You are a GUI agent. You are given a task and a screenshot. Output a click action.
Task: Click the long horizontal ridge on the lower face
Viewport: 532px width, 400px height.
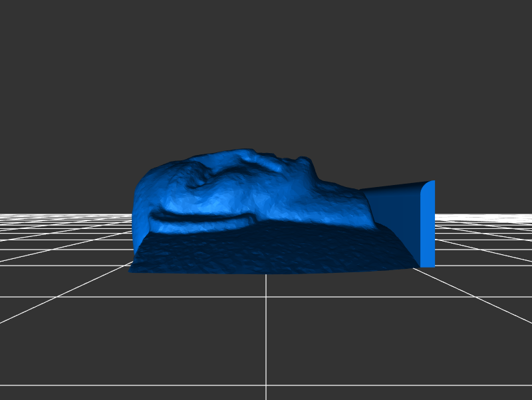(199, 218)
